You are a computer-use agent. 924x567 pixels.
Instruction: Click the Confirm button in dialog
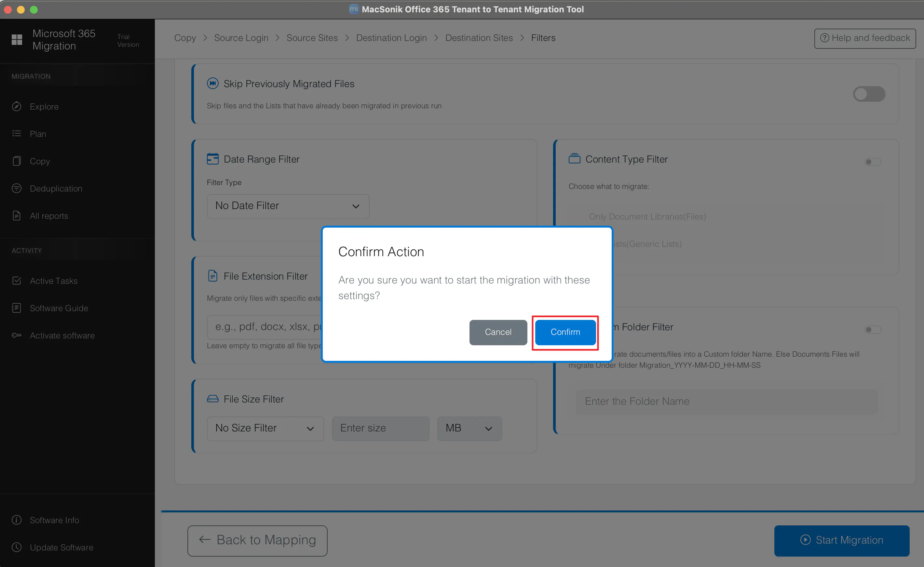(x=565, y=332)
